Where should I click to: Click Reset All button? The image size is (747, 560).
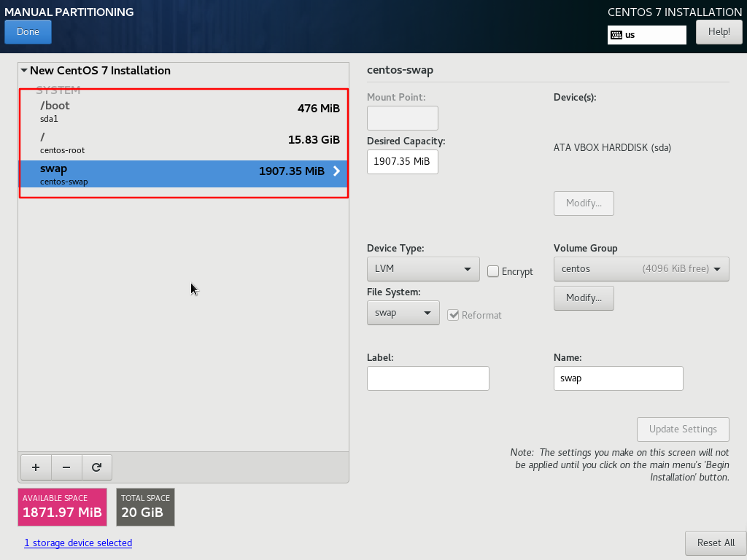[716, 542]
